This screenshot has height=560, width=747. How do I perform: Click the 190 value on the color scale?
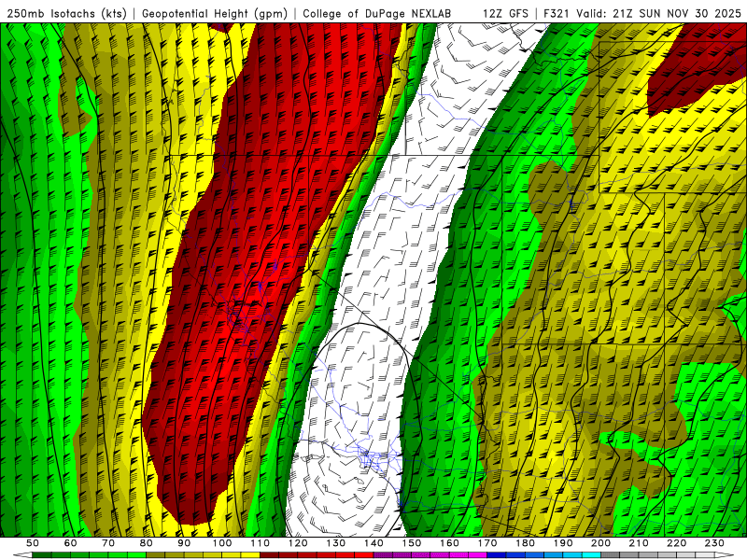coord(563,543)
